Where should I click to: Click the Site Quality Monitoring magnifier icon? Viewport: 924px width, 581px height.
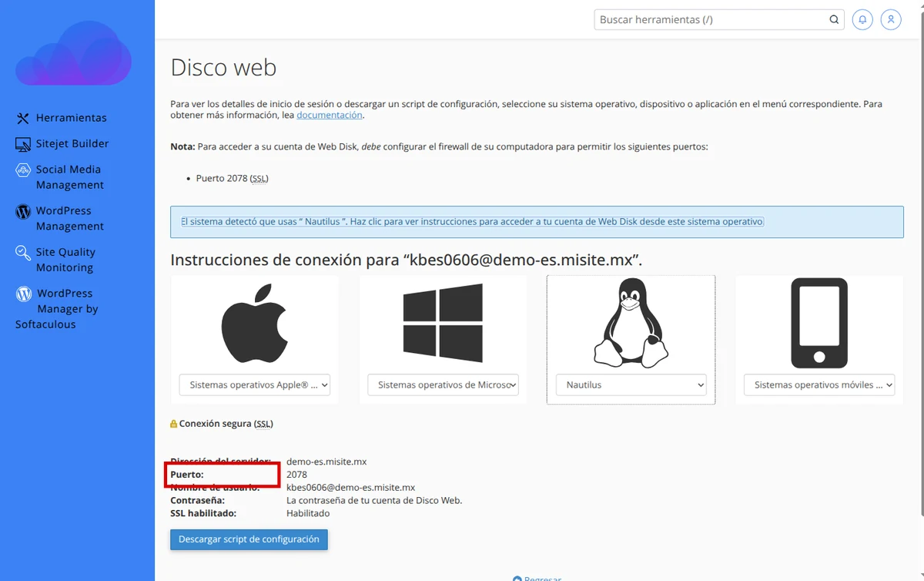coord(23,253)
